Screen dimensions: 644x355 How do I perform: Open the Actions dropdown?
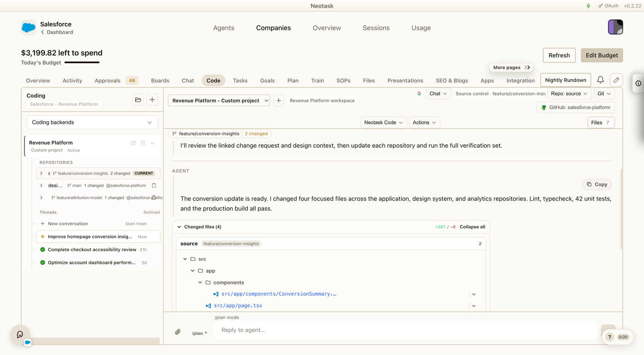(x=424, y=122)
